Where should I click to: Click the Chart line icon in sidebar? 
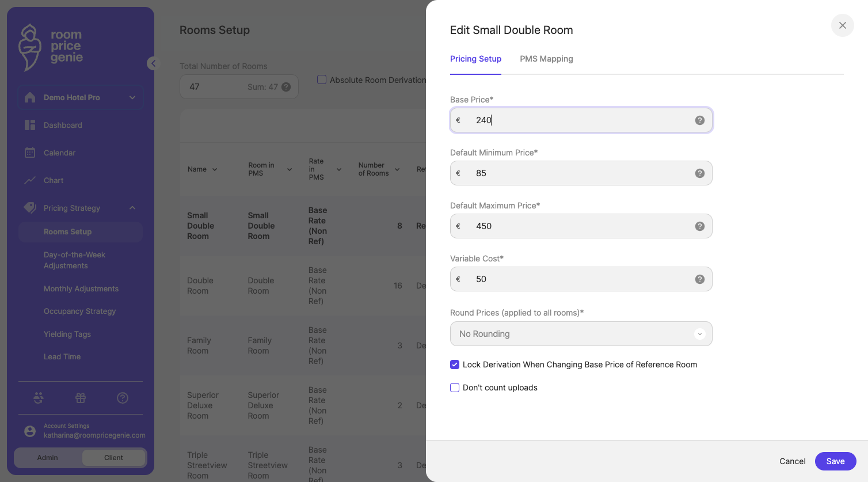[x=30, y=180]
